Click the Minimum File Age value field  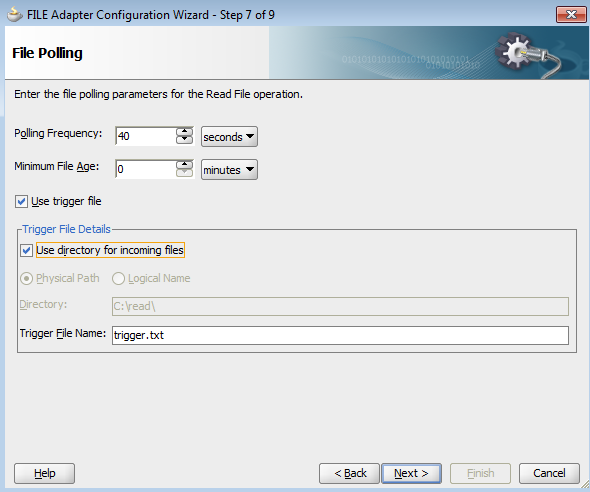pyautogui.click(x=145, y=169)
